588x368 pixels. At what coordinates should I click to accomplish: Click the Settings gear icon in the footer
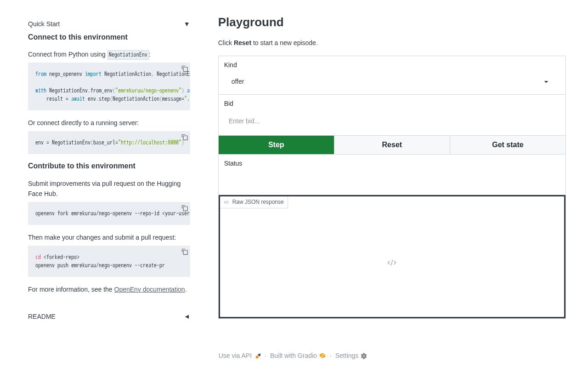364,356
